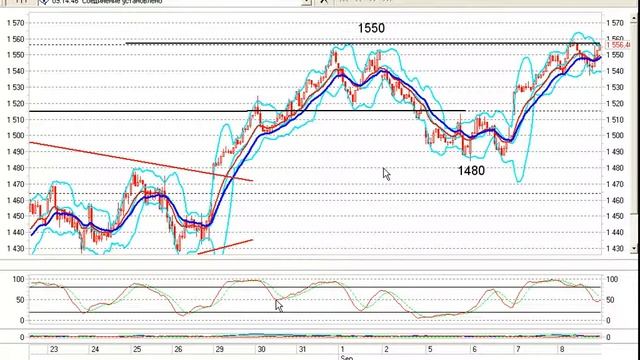640x360 pixels.
Task: Click date label 29 on time axis
Action: tap(220, 349)
